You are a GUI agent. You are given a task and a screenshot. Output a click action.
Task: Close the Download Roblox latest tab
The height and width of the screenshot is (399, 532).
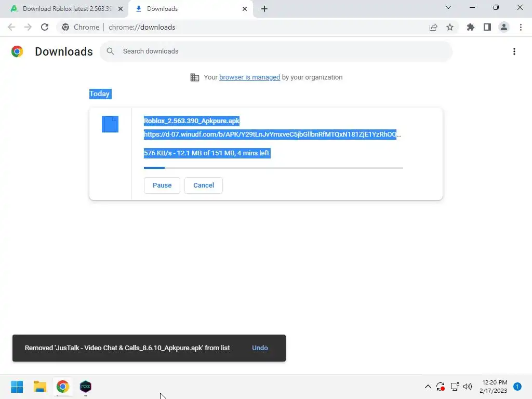[121, 9]
